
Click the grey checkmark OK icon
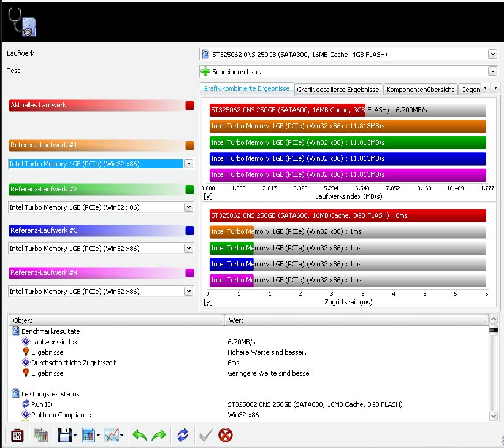coord(206,436)
